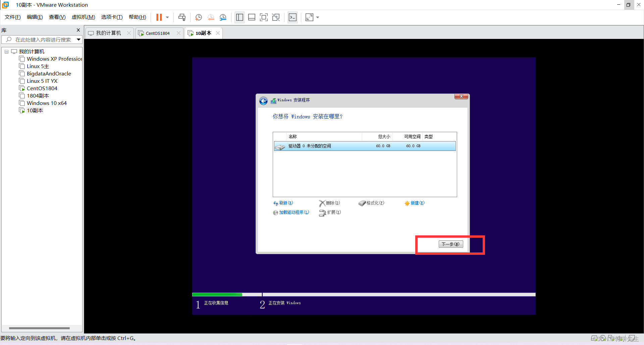
Task: Click the 删除(D) option
Action: pos(329,203)
